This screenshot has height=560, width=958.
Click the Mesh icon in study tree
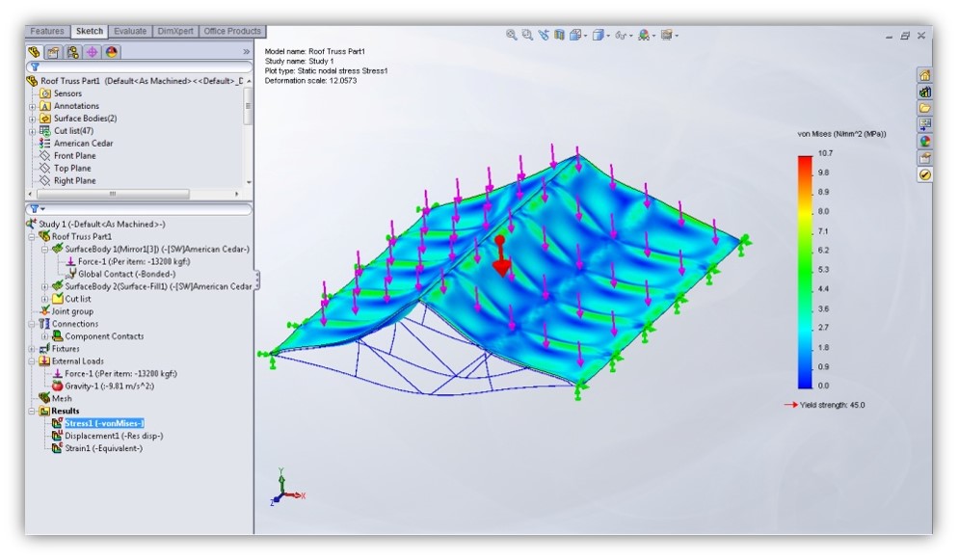tap(44, 398)
